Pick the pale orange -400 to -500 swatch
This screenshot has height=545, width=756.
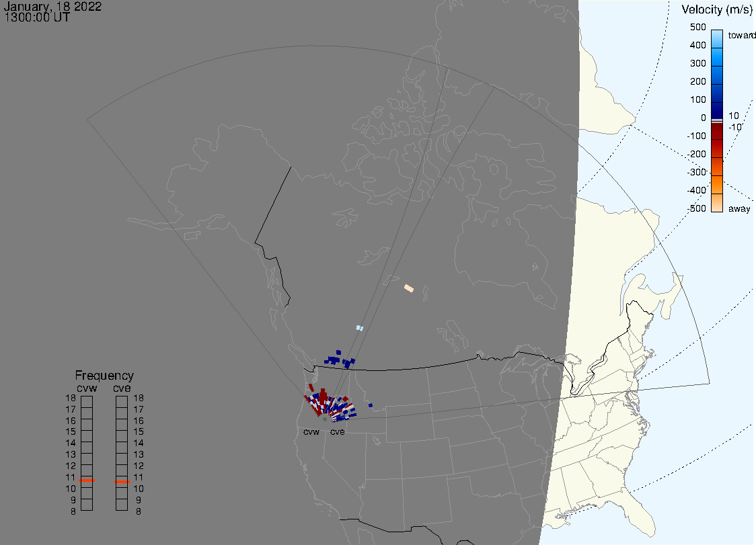coord(717,203)
